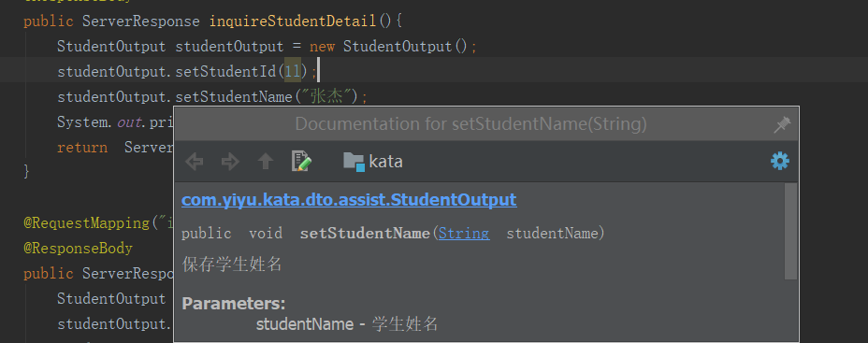Click the @ResponseBody annotation
The height and width of the screenshot is (343, 868).
(x=78, y=249)
